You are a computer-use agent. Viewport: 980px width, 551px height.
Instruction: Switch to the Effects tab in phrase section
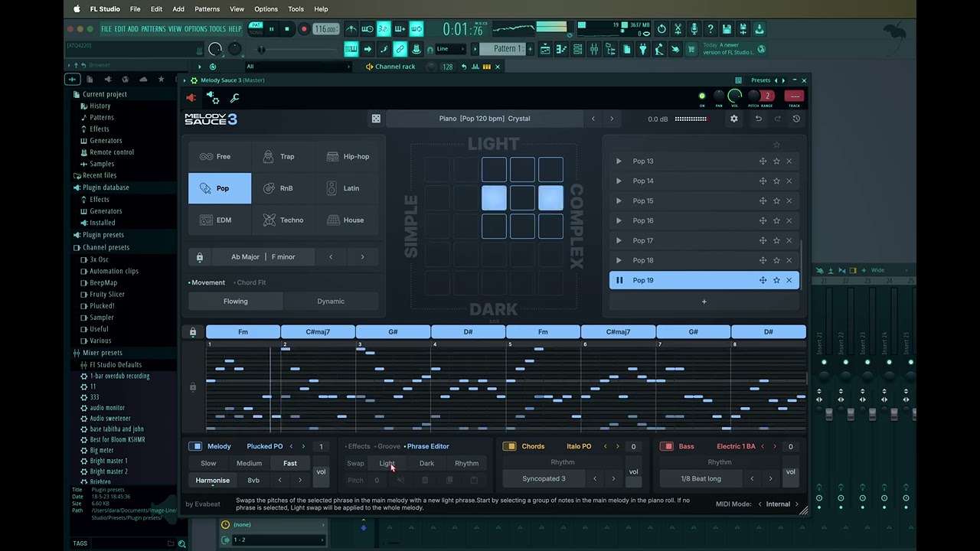(359, 446)
